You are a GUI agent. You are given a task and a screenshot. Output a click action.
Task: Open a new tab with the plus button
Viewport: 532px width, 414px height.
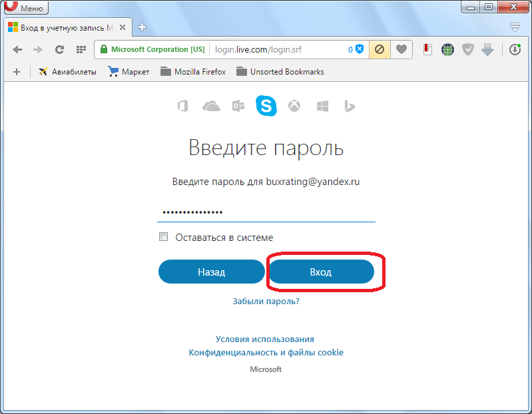click(x=142, y=27)
